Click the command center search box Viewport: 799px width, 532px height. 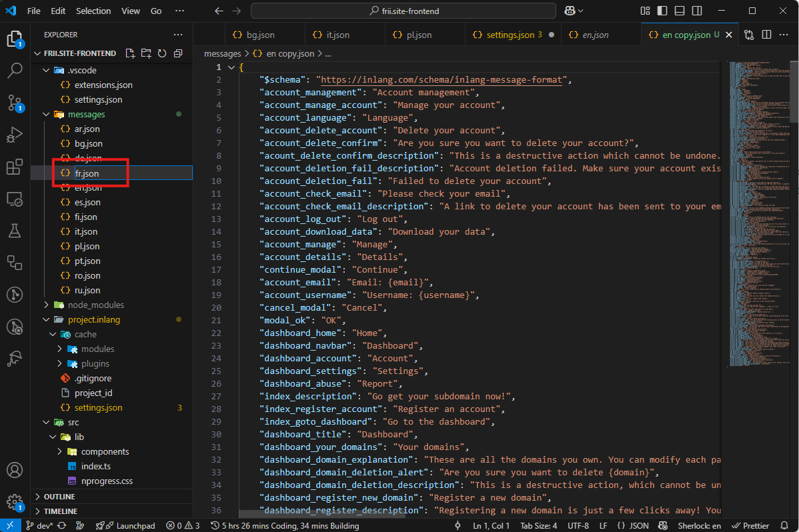pyautogui.click(x=404, y=11)
